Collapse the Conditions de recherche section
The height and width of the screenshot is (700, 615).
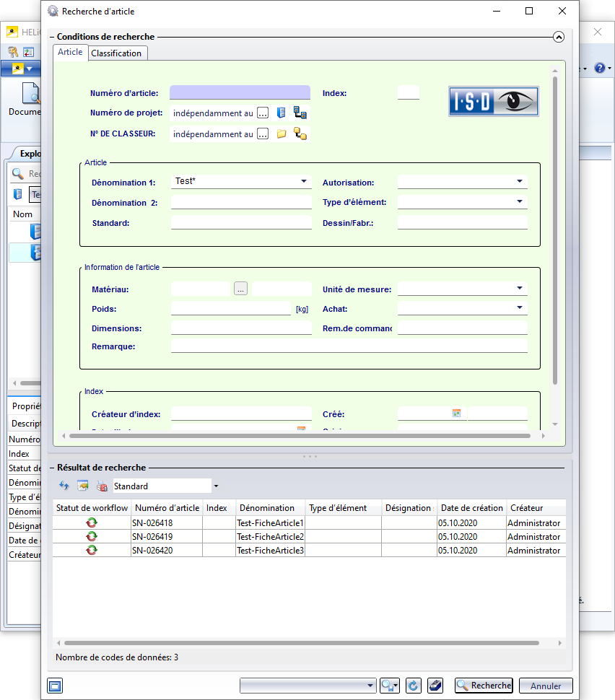[x=559, y=37]
